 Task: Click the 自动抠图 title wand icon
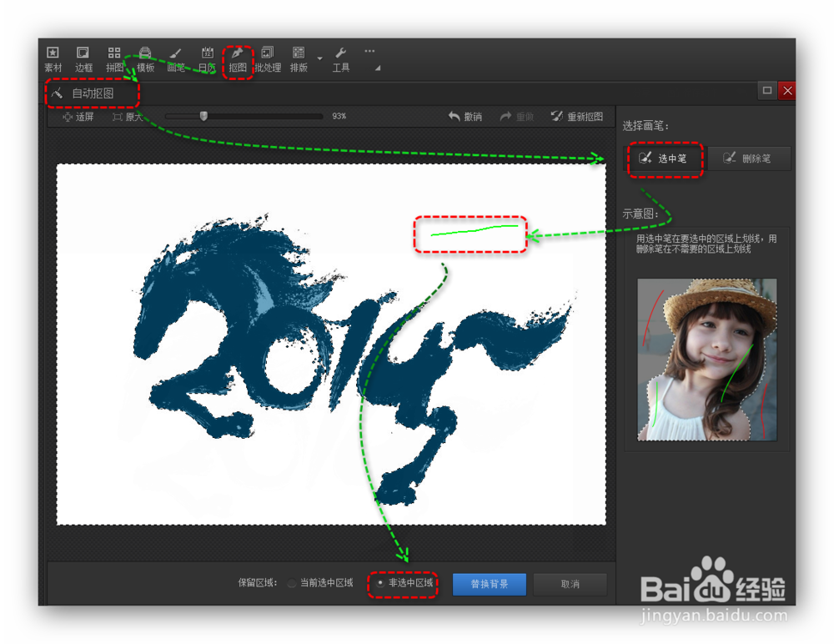click(58, 93)
